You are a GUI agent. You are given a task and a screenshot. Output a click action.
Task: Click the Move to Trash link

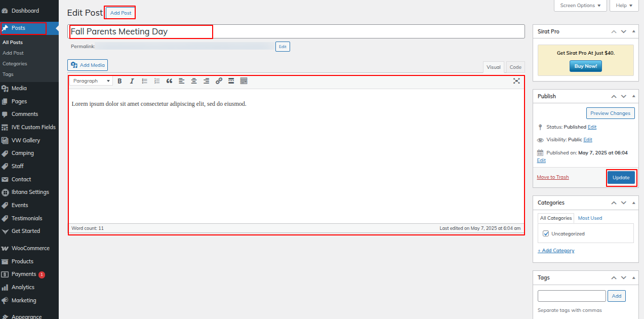point(552,177)
